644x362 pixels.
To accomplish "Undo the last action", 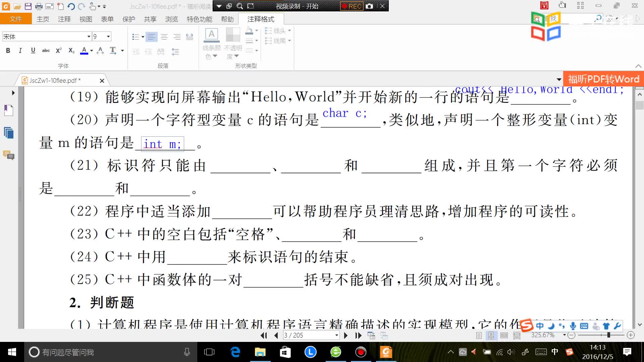I will 71,6.
